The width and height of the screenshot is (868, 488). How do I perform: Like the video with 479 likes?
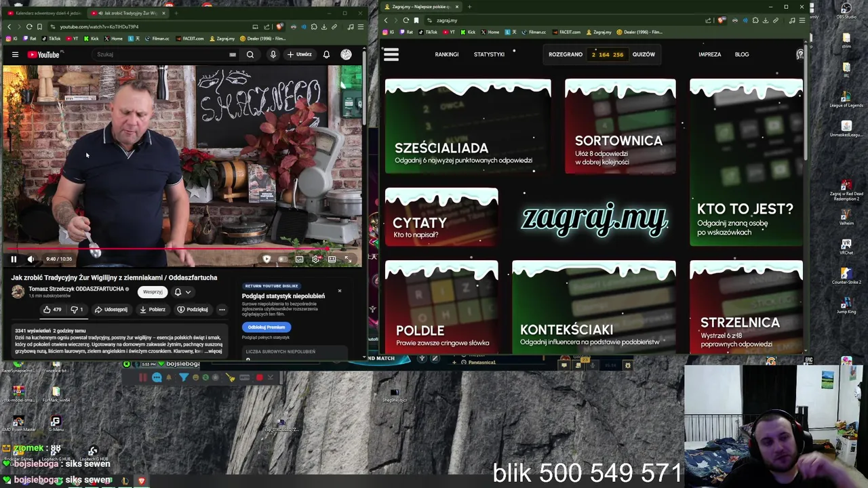[x=53, y=310]
